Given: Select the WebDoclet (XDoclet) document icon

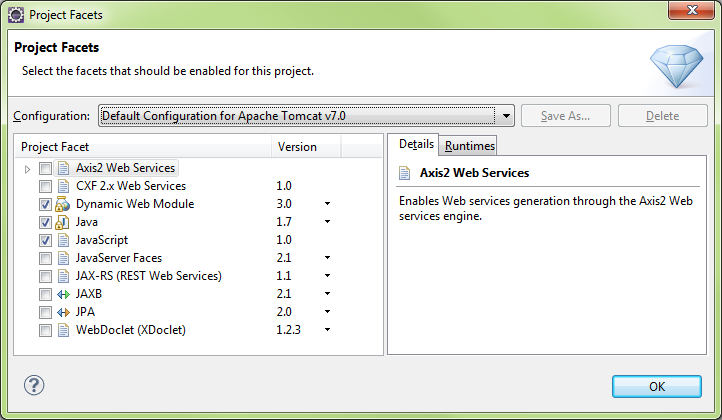Looking at the screenshot, I should [x=63, y=330].
